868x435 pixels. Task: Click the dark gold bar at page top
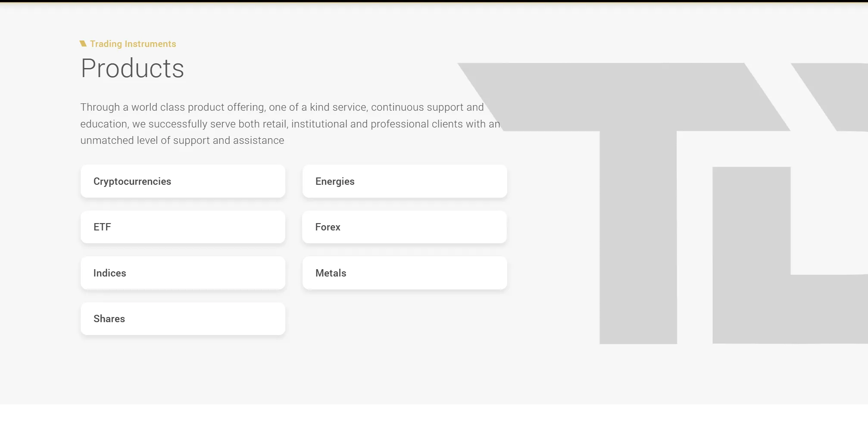pyautogui.click(x=434, y=1)
